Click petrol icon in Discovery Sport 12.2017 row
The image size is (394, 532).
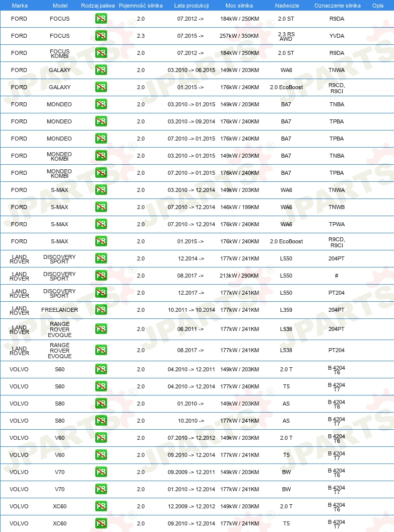101,293
